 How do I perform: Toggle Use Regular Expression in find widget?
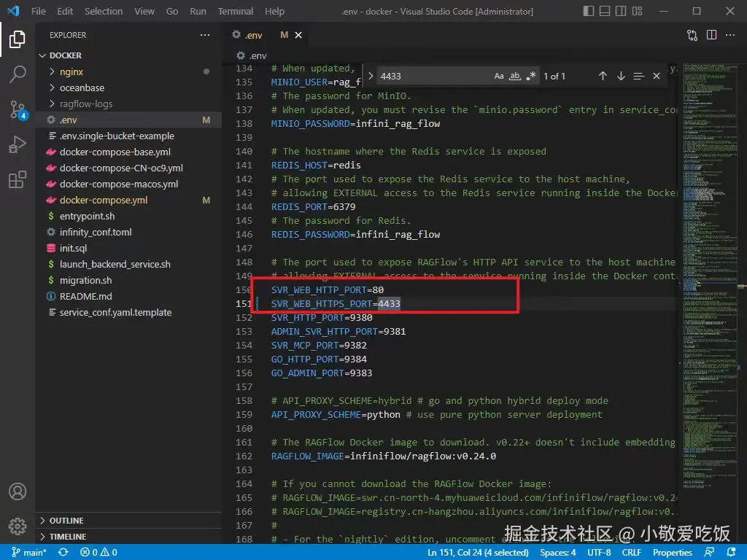531,76
